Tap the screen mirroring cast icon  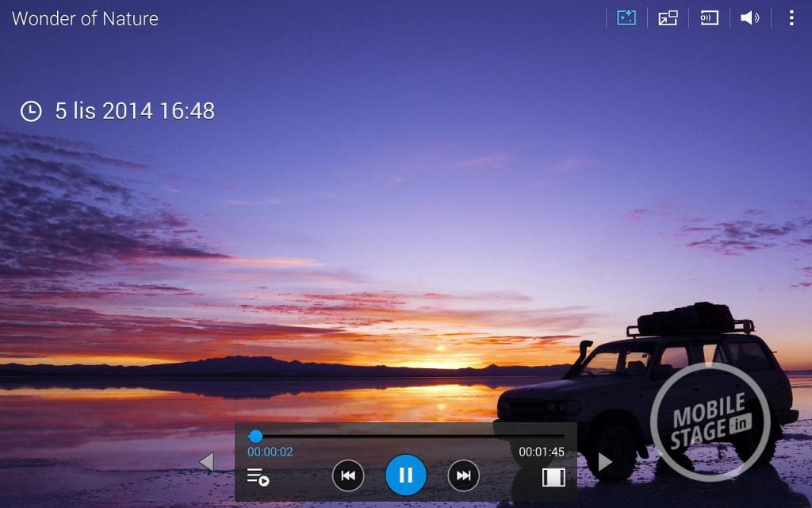[709, 17]
